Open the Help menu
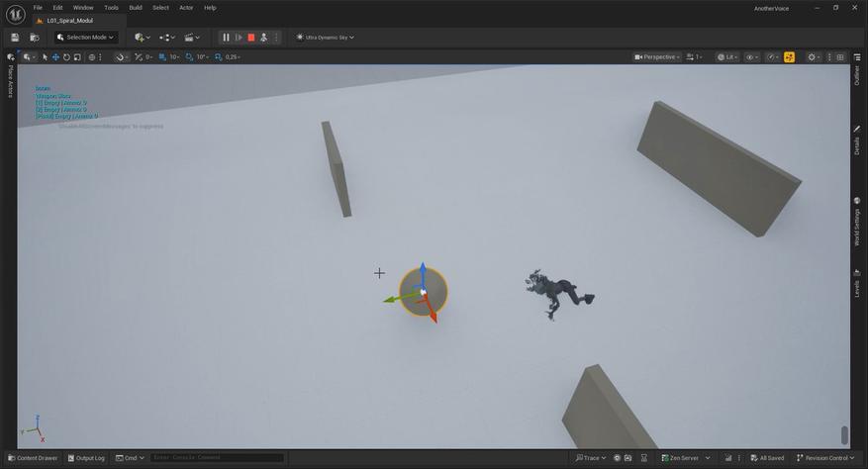 pyautogui.click(x=210, y=8)
